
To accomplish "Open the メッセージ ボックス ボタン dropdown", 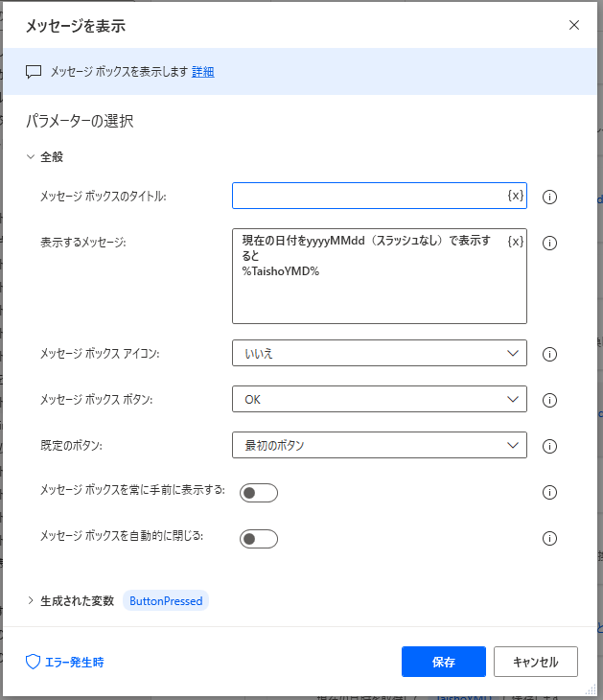I will (x=379, y=399).
